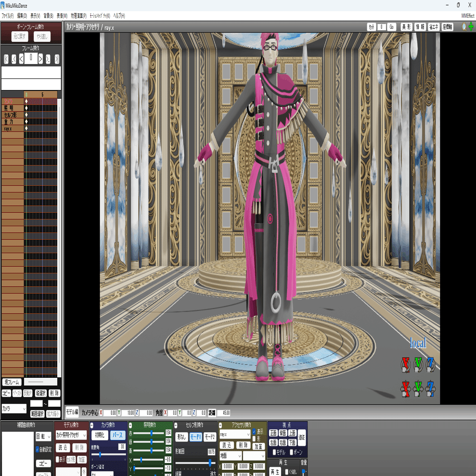
Task: Click the 座標軸 button
Action: [448, 27]
